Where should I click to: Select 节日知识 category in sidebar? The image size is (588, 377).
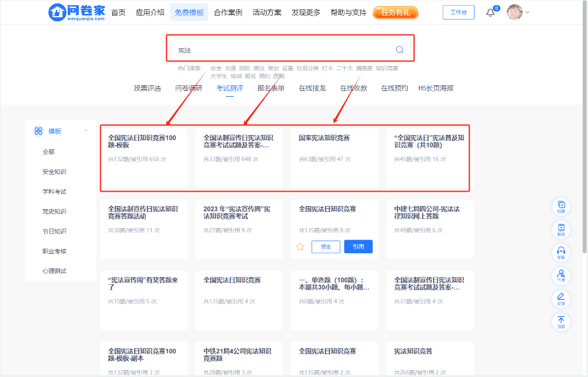click(54, 231)
